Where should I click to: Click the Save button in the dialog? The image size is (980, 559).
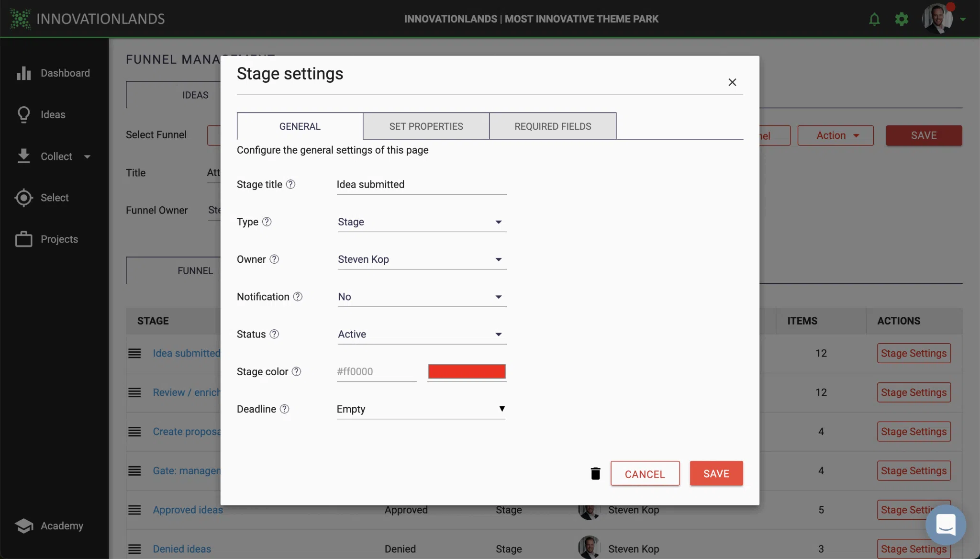coord(716,473)
